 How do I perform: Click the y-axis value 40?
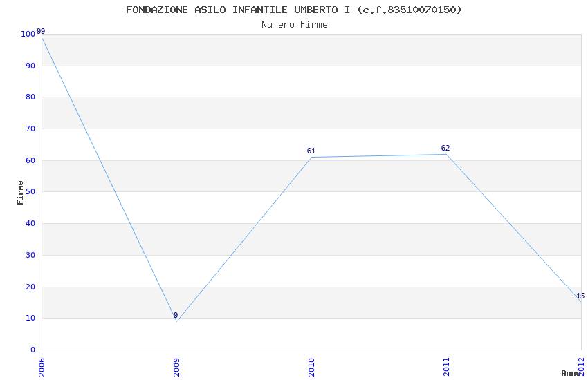tap(30, 223)
